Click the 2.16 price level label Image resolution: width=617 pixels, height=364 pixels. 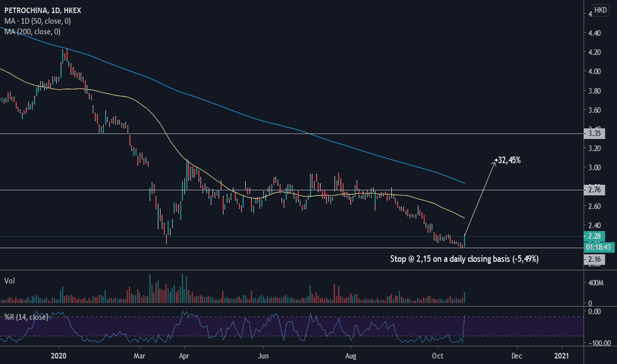[x=594, y=259]
